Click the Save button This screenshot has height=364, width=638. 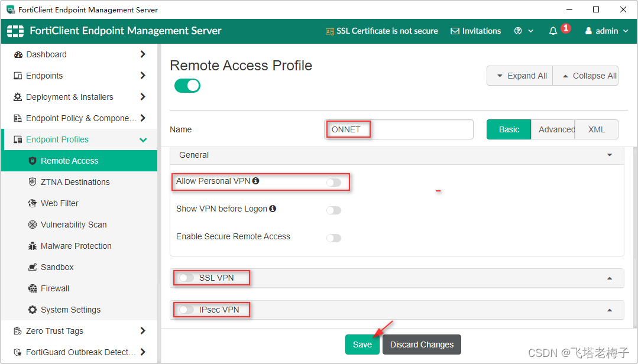click(x=362, y=344)
